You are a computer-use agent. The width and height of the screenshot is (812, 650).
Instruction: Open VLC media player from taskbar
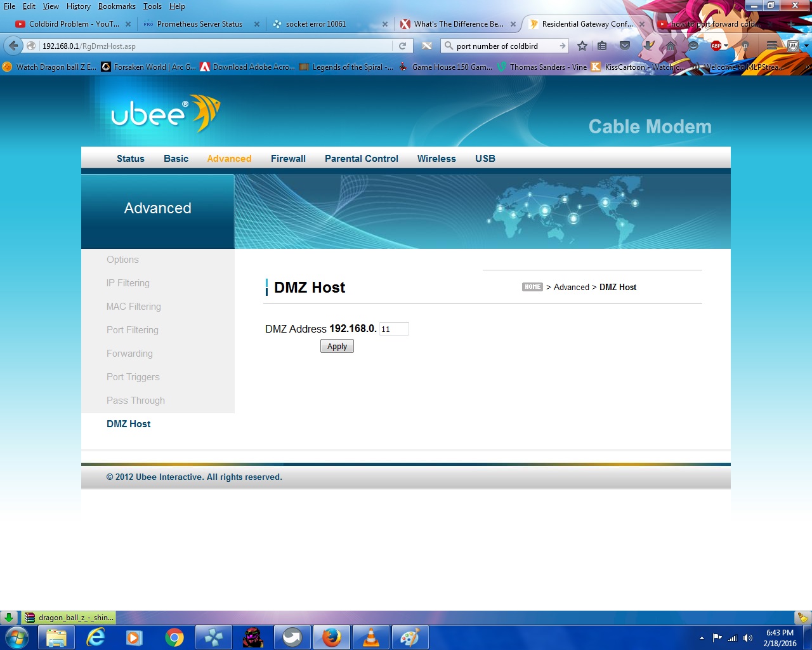pyautogui.click(x=370, y=637)
